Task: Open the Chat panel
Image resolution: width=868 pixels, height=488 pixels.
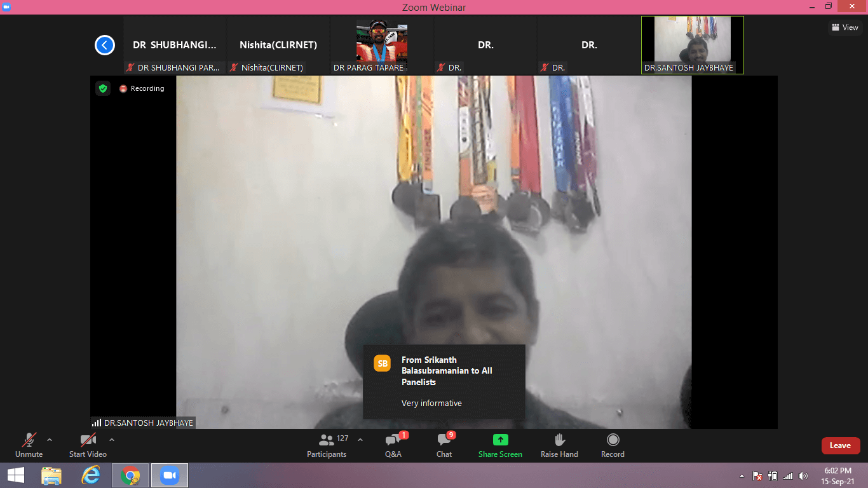Action: click(444, 445)
